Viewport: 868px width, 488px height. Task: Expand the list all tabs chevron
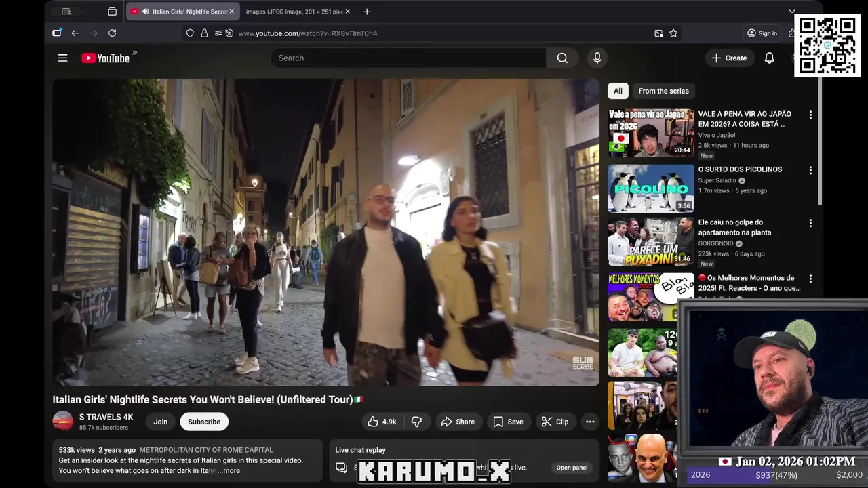click(x=791, y=12)
